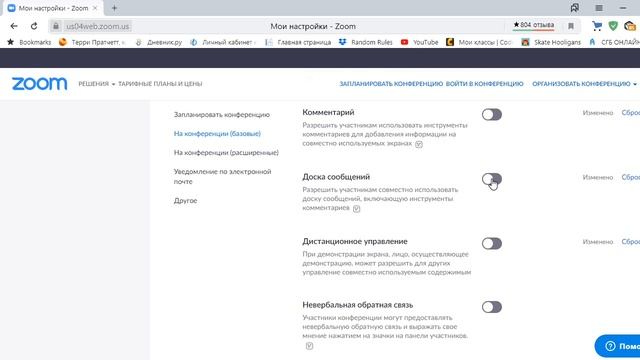Open the YouTube bookmark
Screen dimensions: 640x360
click(420, 42)
